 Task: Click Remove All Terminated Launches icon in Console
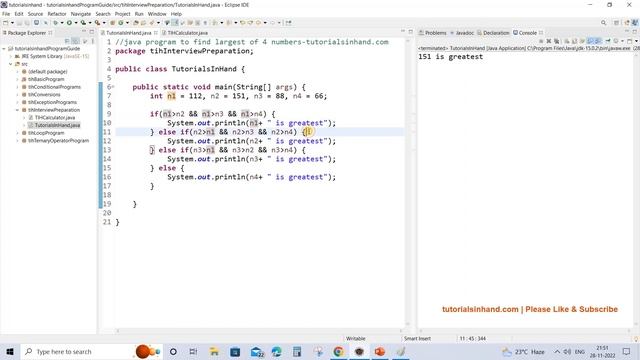pyautogui.click(x=557, y=41)
